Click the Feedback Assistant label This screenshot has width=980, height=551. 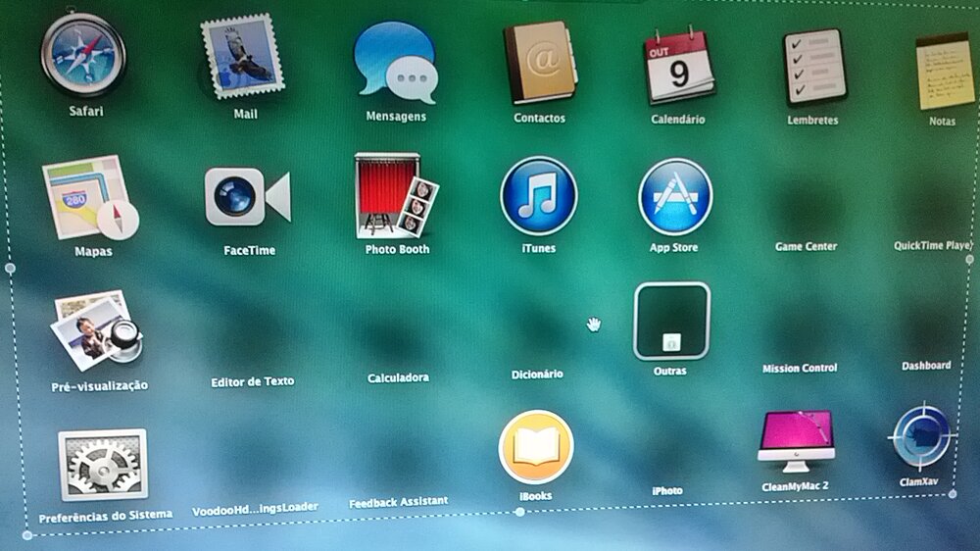(398, 502)
